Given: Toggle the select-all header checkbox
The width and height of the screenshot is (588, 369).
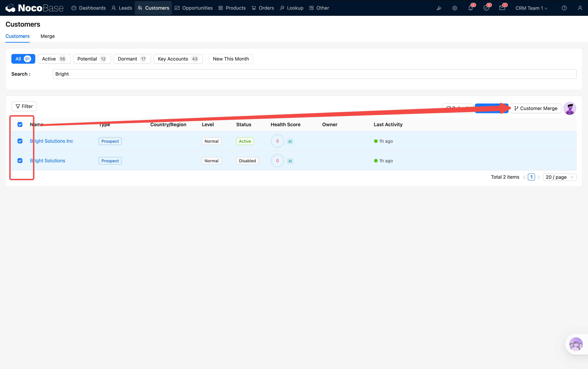Looking at the screenshot, I should 20,124.
